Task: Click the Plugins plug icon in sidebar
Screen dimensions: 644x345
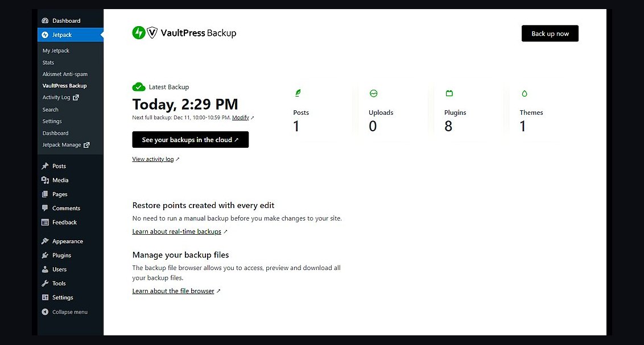Action: (x=45, y=255)
